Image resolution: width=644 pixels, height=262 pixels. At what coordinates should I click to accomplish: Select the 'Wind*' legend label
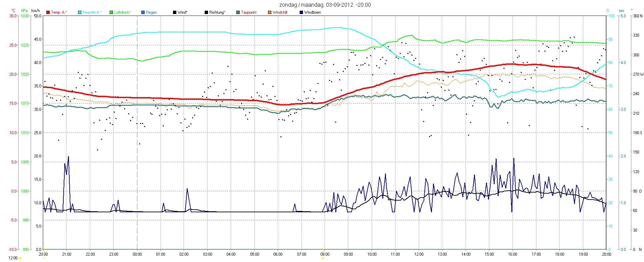[x=183, y=12]
